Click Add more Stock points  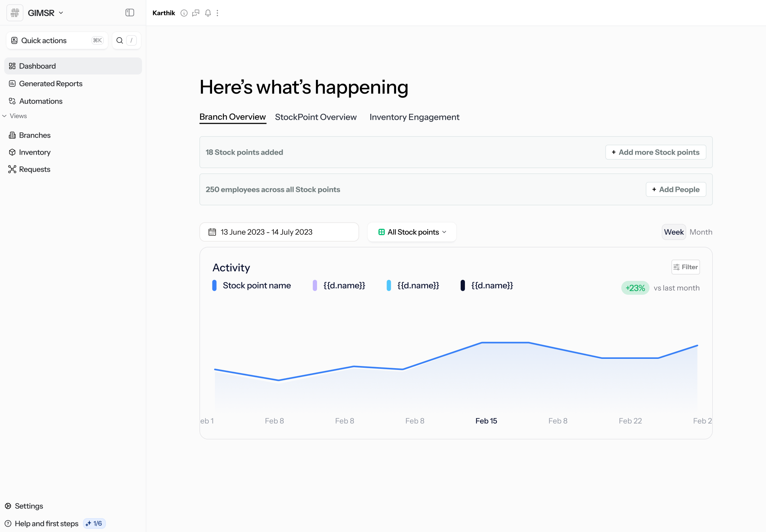(x=655, y=152)
